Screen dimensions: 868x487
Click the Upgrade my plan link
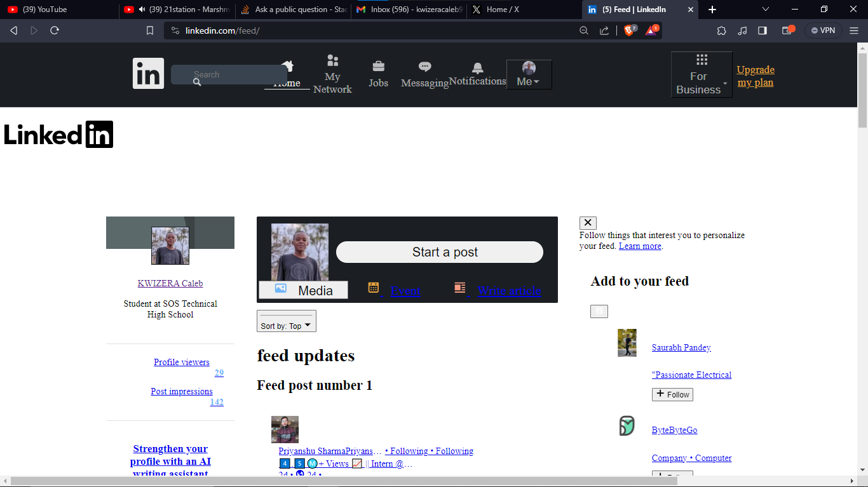pos(756,76)
